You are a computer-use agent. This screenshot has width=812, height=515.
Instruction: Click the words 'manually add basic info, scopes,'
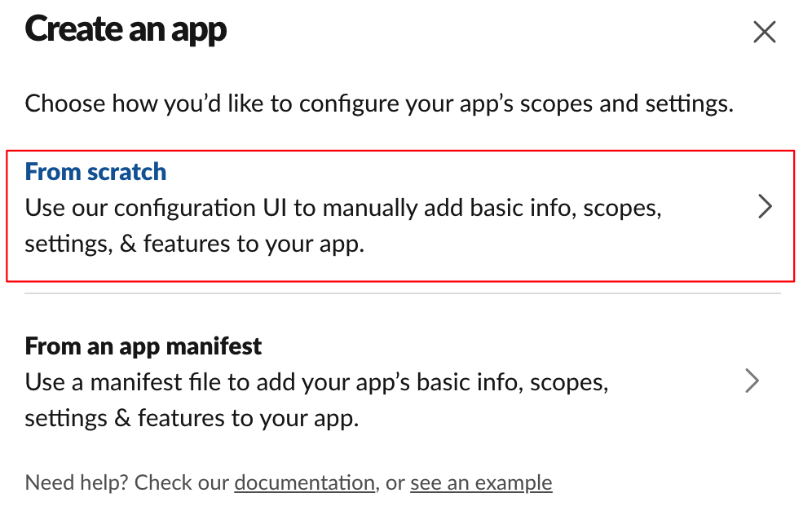tap(492, 208)
